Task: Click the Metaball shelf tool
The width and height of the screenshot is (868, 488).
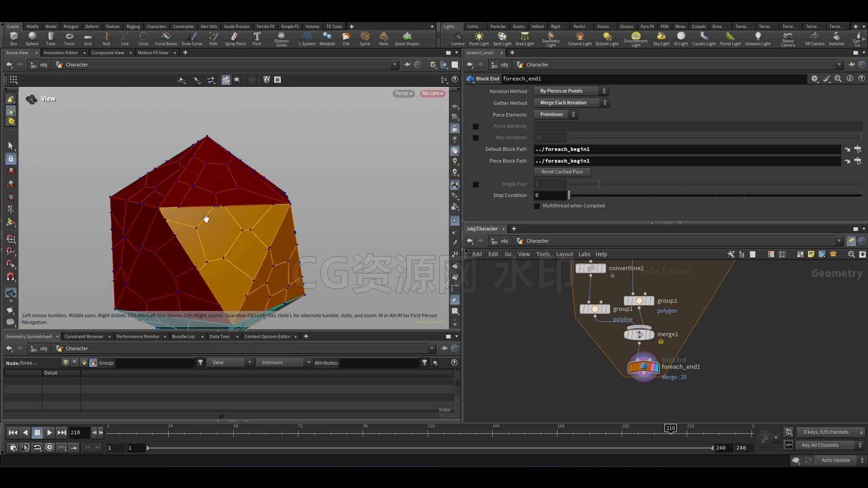Action: [327, 39]
